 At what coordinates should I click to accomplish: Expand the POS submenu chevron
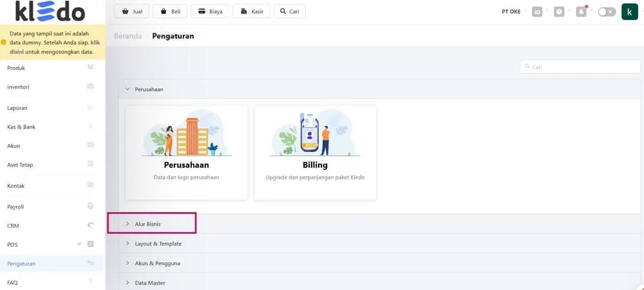point(79,244)
